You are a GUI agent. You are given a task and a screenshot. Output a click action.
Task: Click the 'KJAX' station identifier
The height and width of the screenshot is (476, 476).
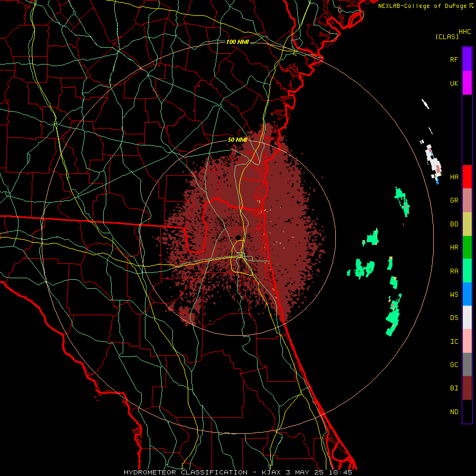pos(271,472)
